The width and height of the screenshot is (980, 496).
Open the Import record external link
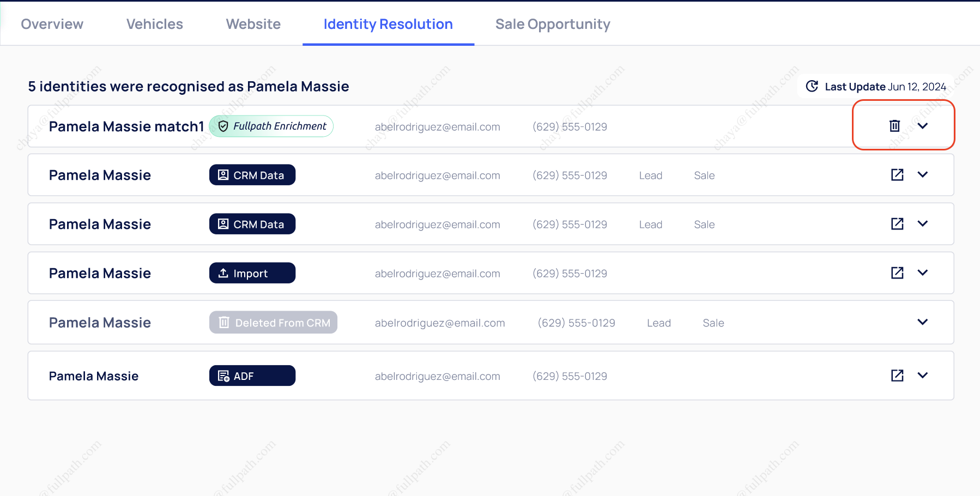coord(897,273)
